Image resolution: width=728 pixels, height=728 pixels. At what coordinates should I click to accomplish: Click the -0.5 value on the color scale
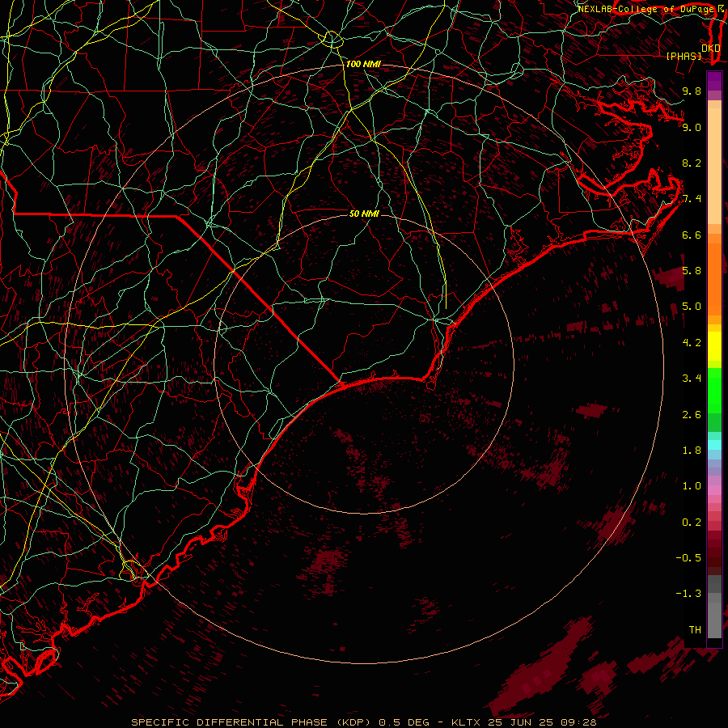[x=688, y=558]
